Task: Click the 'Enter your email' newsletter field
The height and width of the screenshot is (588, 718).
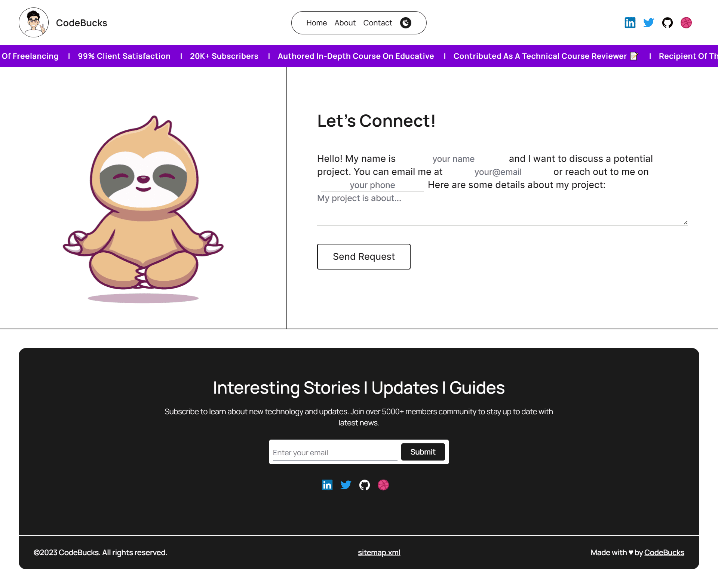Action: (335, 453)
